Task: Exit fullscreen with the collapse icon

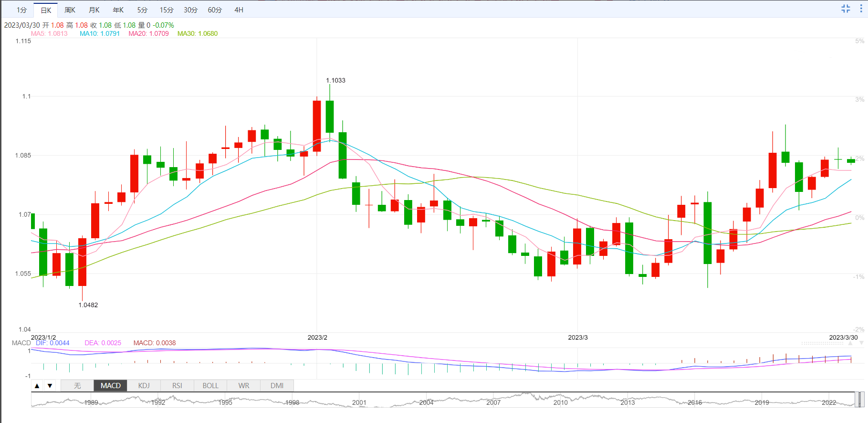Action: tap(846, 9)
